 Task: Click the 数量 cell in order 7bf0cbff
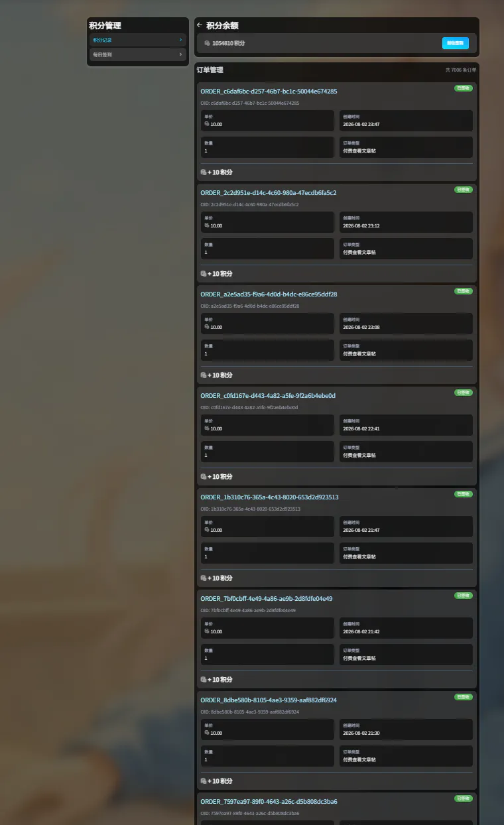268,655
